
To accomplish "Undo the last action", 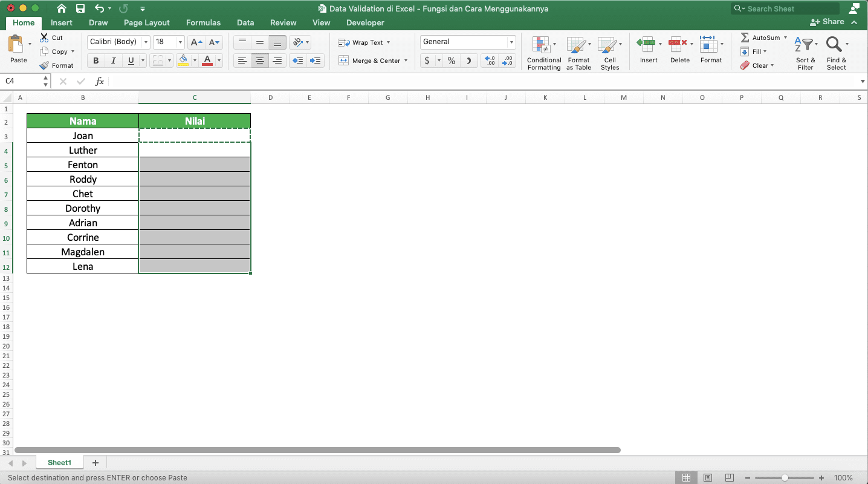I will click(x=100, y=8).
